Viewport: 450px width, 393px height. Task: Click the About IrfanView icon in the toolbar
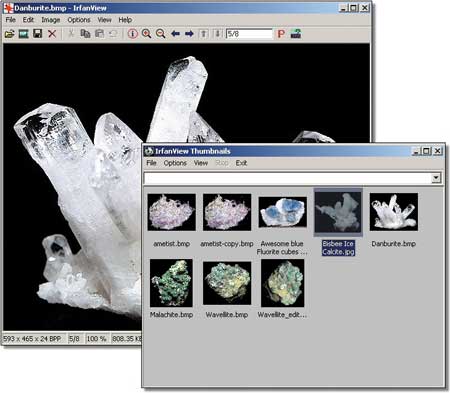click(296, 34)
